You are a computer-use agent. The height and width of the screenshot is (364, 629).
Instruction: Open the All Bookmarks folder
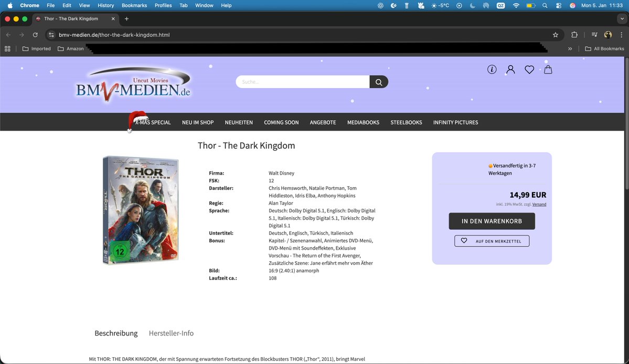tap(604, 48)
